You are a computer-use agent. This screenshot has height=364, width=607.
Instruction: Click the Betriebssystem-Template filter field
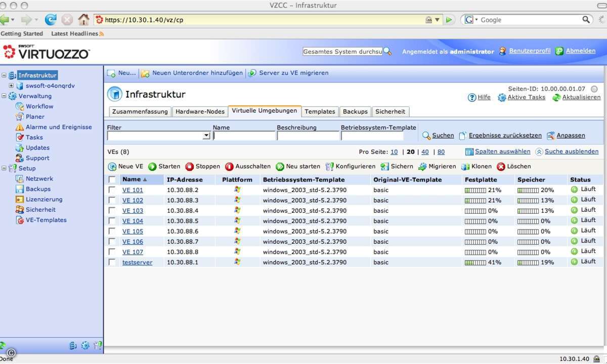pyautogui.click(x=372, y=136)
